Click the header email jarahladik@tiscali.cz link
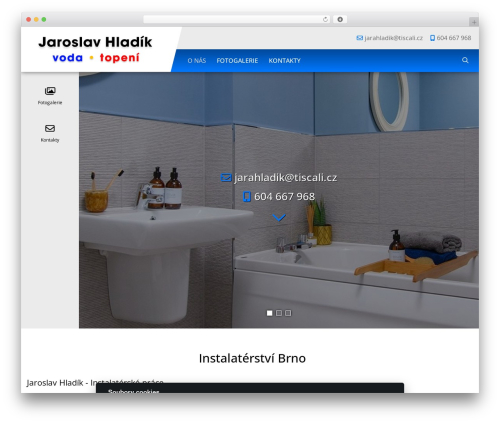Viewport: 500px width, 423px height. (x=394, y=38)
